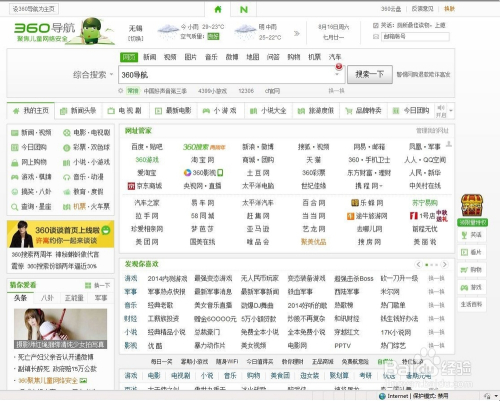This screenshot has width=500, height=401.
Task: Open the 淘宝网 link
Action: click(203, 160)
